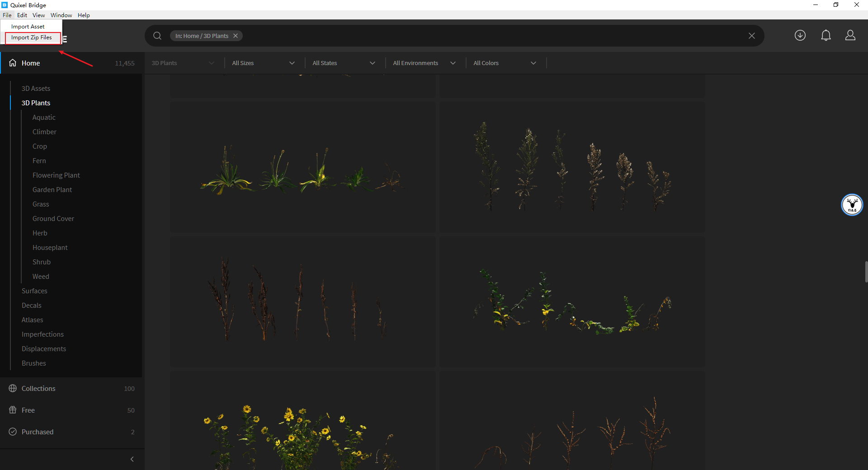Show Free assets

(72, 410)
